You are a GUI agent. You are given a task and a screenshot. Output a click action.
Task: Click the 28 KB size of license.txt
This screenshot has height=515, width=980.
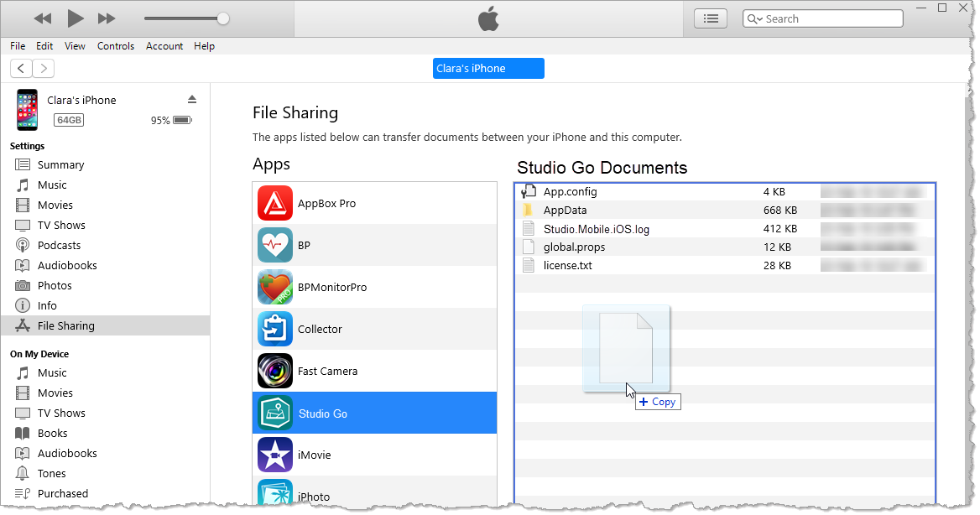(777, 266)
